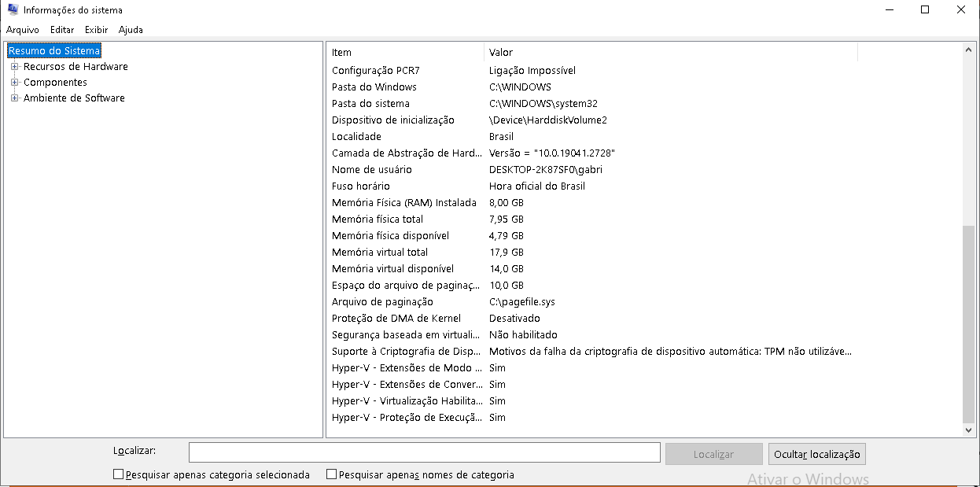Screen dimensions: 980x487
Task: Click the Localizar search input field
Action: [424, 452]
